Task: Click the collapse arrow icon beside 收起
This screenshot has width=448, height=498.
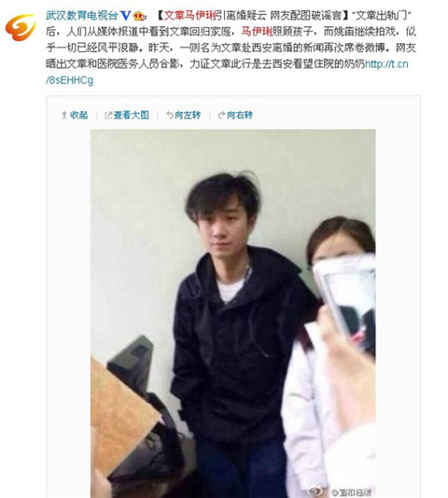Action: click(x=64, y=115)
